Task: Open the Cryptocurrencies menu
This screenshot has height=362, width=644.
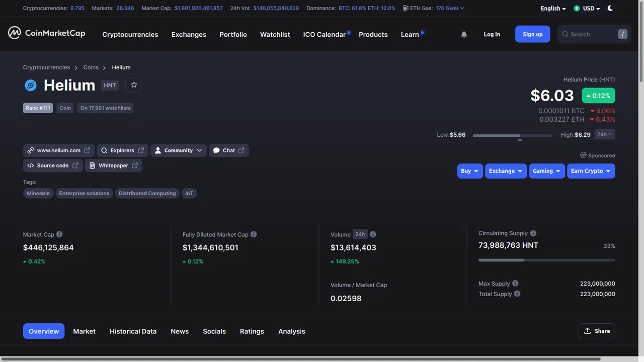Action: pyautogui.click(x=130, y=34)
